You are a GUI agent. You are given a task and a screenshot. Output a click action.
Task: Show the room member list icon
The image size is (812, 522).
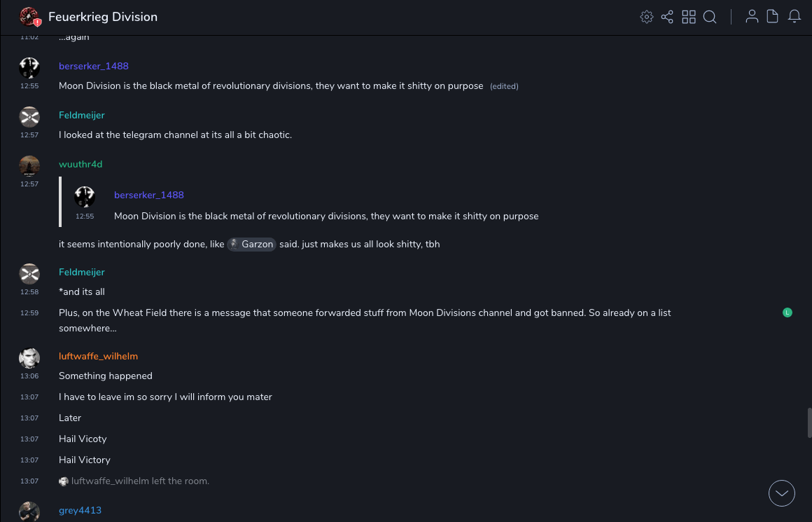752,17
